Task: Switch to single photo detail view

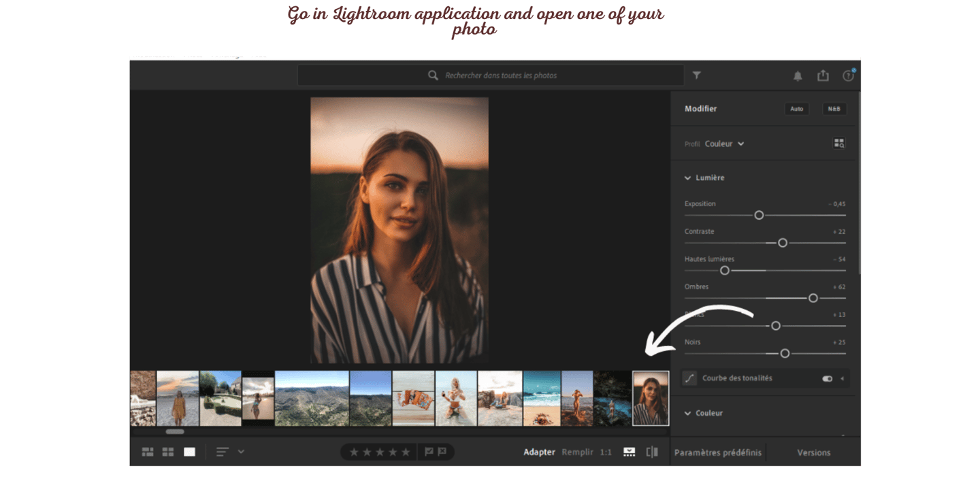Action: 189,452
